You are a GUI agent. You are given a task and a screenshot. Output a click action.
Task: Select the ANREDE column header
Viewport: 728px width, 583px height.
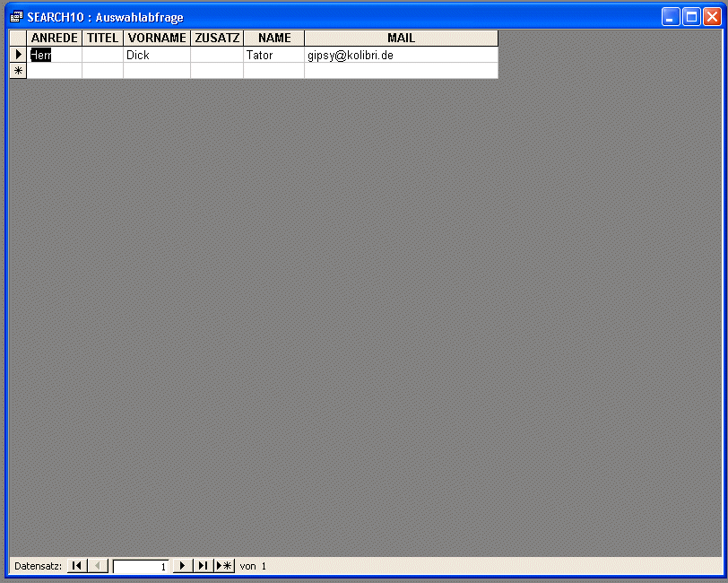point(55,38)
